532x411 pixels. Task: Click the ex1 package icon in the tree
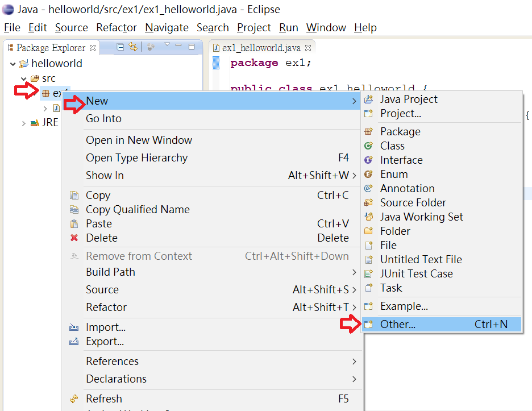46,93
